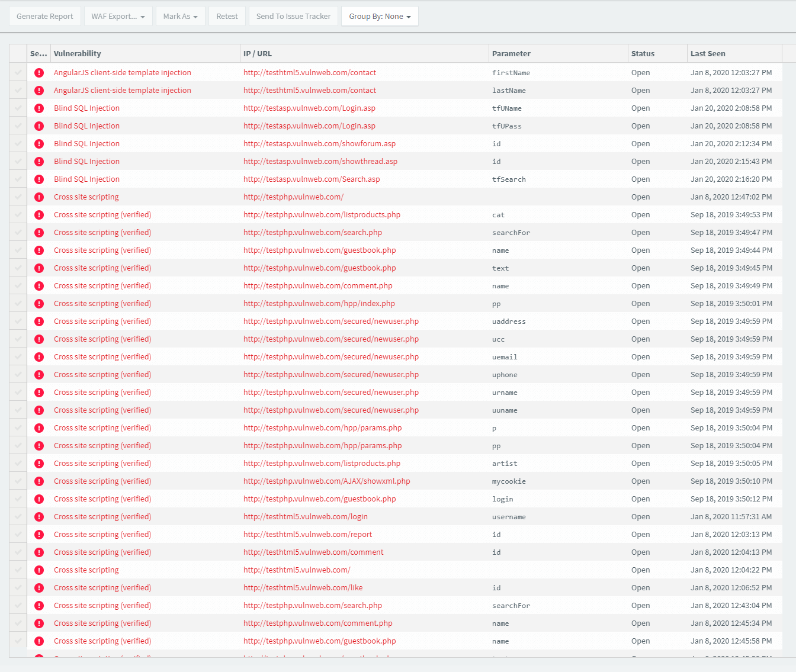Screen dimensions: 796x672
Task: Check the checkbox for the first AngularJS vulnerability
Action: (x=18, y=72)
